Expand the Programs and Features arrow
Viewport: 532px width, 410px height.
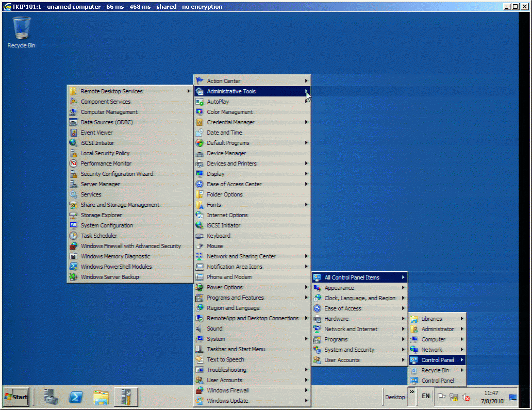[x=306, y=298]
